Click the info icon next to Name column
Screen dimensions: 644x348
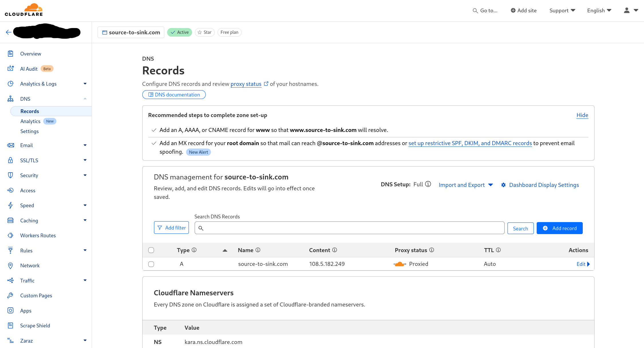click(258, 250)
